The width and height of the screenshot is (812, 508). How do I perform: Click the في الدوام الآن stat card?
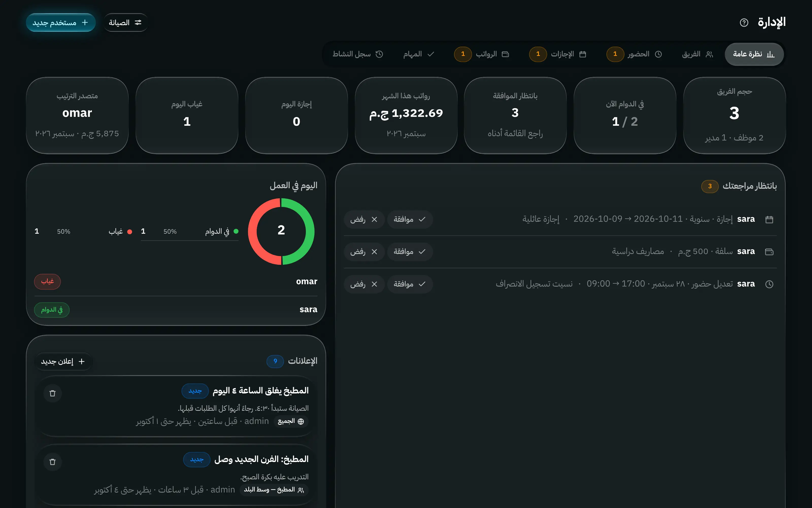coord(625,116)
